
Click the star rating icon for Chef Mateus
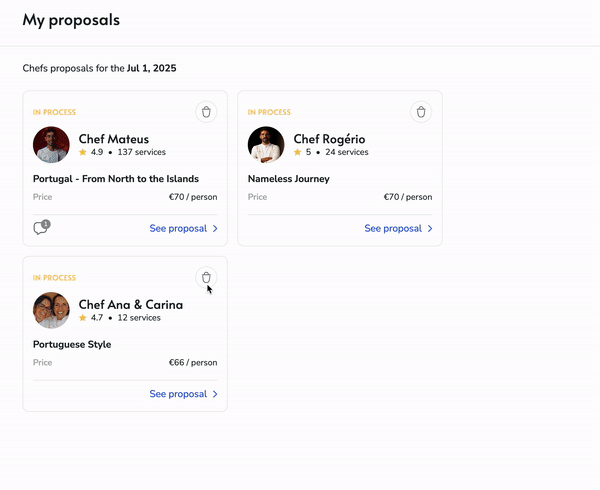pyautogui.click(x=83, y=153)
